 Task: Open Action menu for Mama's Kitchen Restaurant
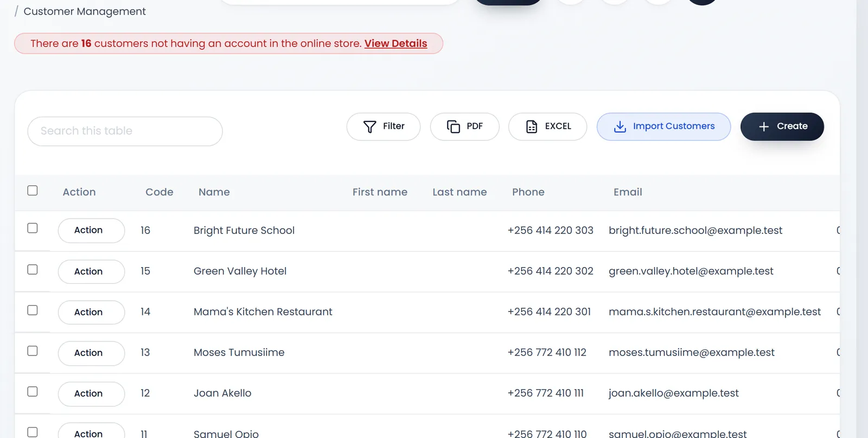[91, 312]
